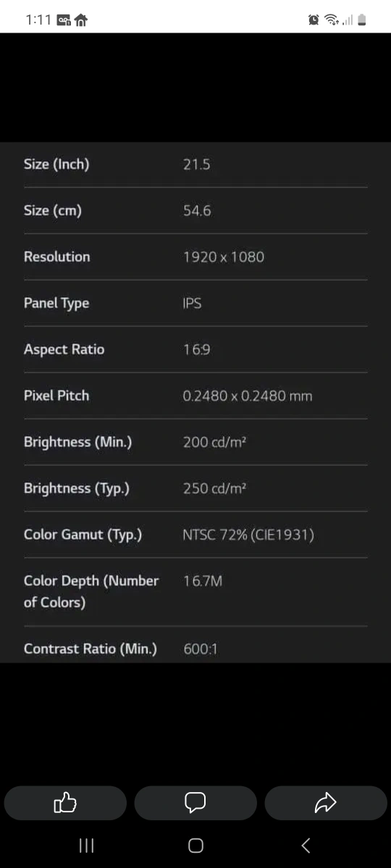Tap the Color Depth 16.7M row

(195, 592)
